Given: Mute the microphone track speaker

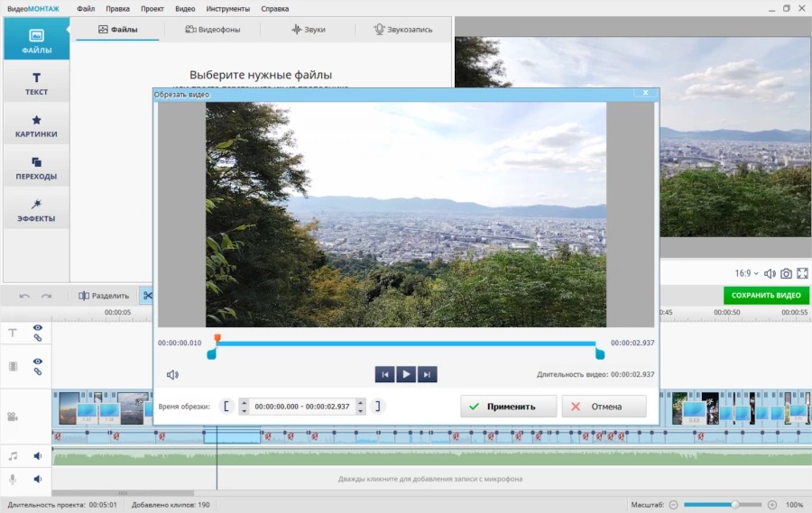Looking at the screenshot, I should 38,479.
